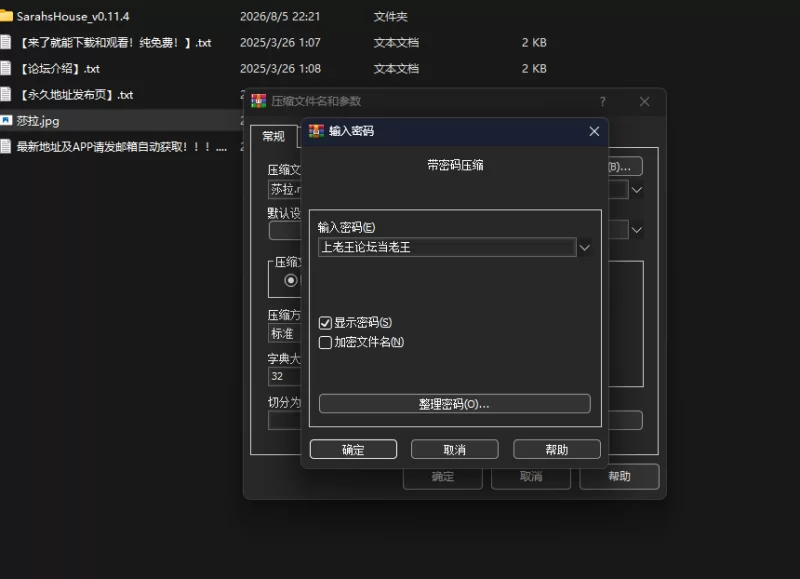The height and width of the screenshot is (579, 800).
Task: Close the 输入密码 dialog
Action: click(x=594, y=132)
